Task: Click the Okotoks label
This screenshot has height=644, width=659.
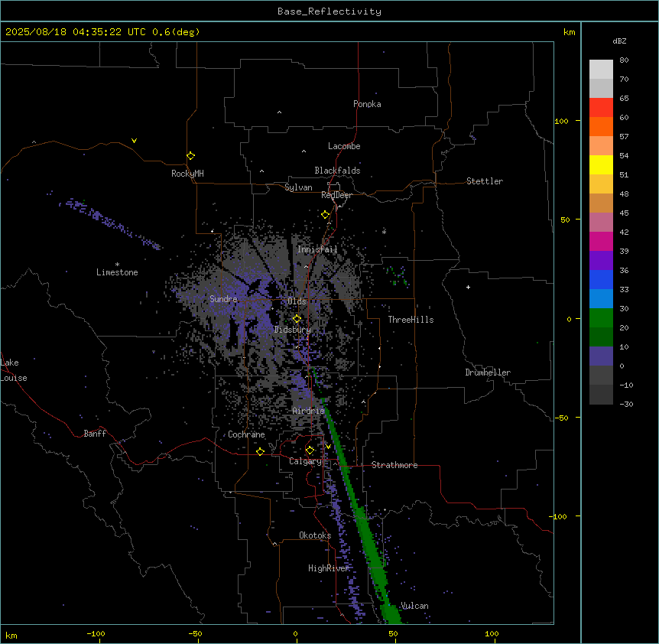Action: pos(315,535)
